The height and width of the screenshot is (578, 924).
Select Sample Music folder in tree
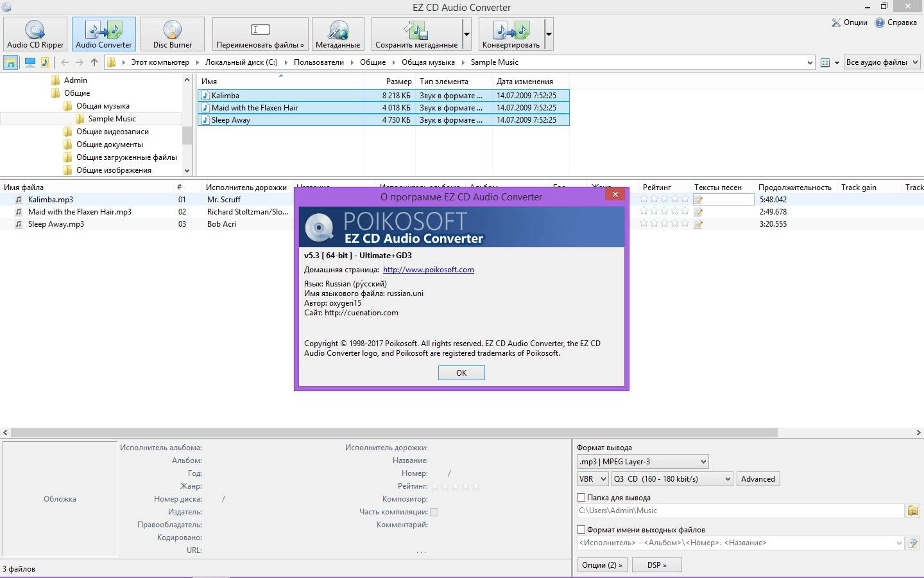(112, 119)
